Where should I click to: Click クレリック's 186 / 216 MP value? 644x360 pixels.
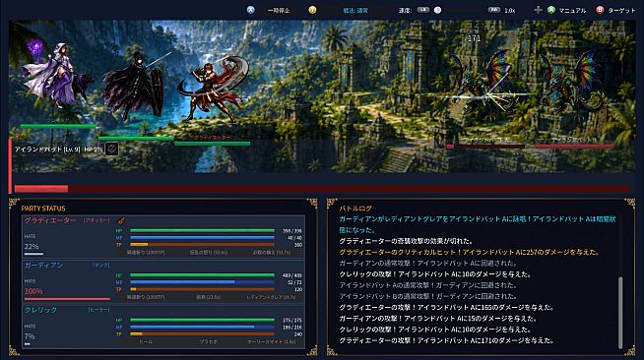(x=292, y=328)
